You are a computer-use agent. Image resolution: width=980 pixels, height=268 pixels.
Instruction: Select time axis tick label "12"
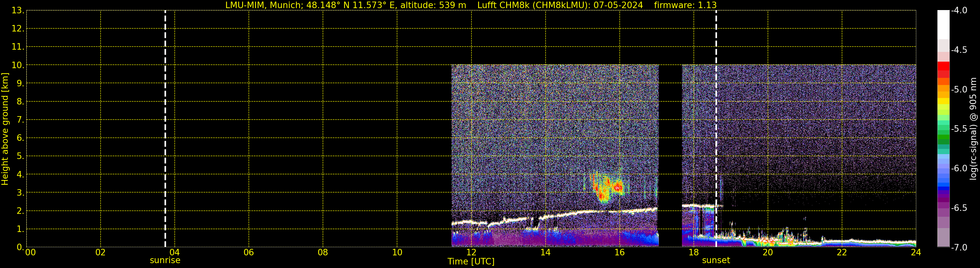click(471, 252)
